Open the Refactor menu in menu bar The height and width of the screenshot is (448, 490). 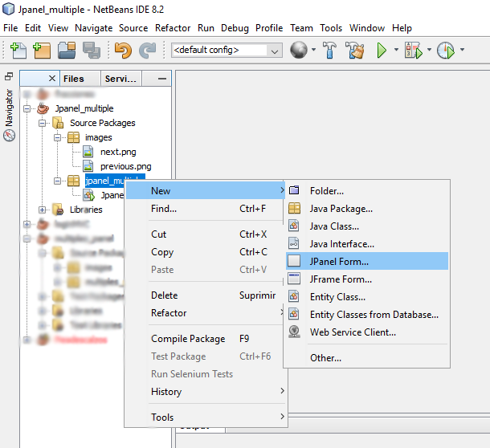pyautogui.click(x=173, y=28)
